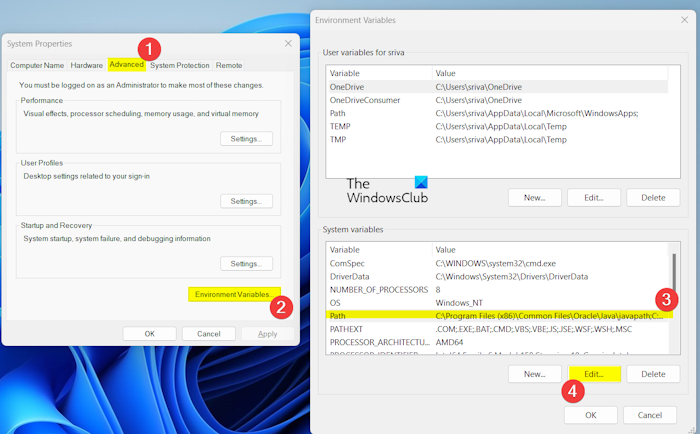
Task: Click New under System variables
Action: (534, 374)
